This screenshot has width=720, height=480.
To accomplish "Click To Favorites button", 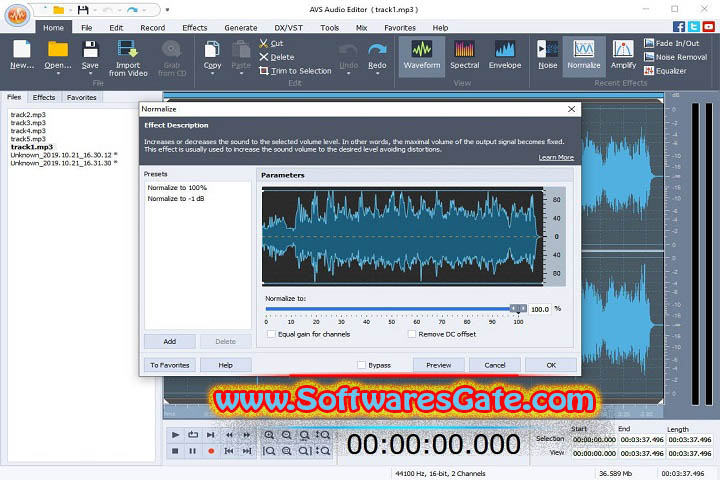I will 169,365.
